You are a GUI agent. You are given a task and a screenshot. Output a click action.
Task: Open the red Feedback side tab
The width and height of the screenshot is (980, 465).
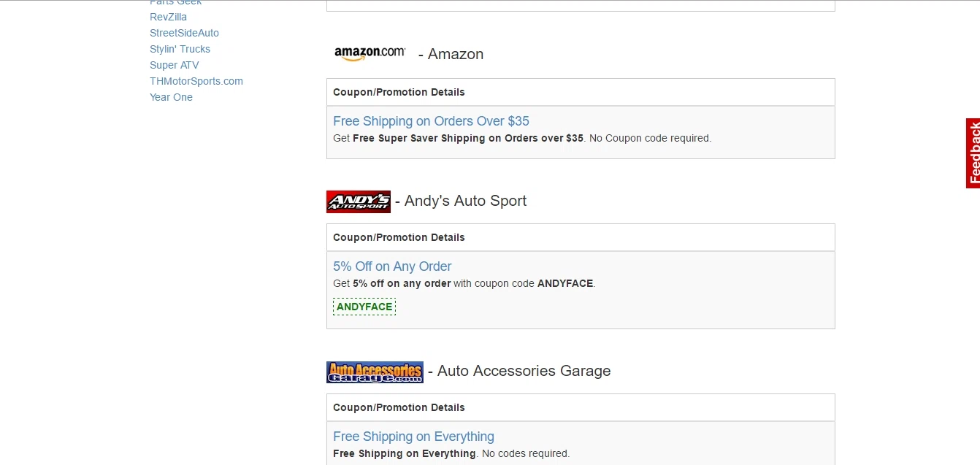tap(973, 153)
